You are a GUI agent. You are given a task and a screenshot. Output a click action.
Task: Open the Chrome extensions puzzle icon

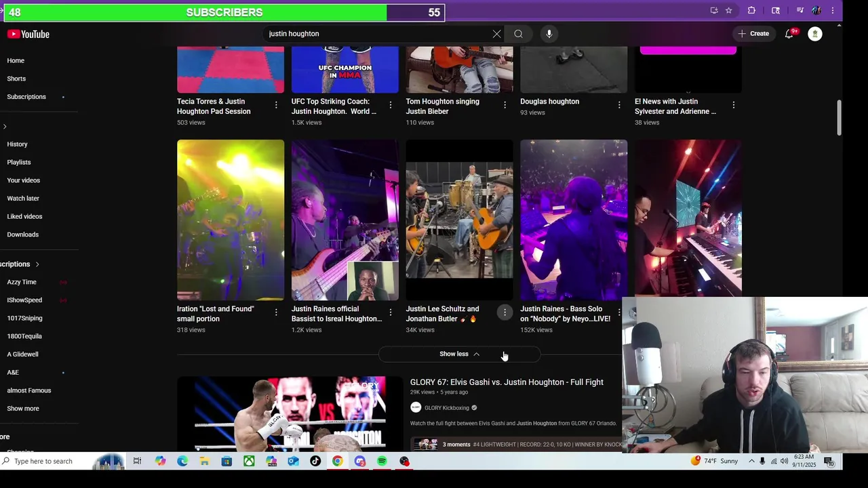[751, 10]
